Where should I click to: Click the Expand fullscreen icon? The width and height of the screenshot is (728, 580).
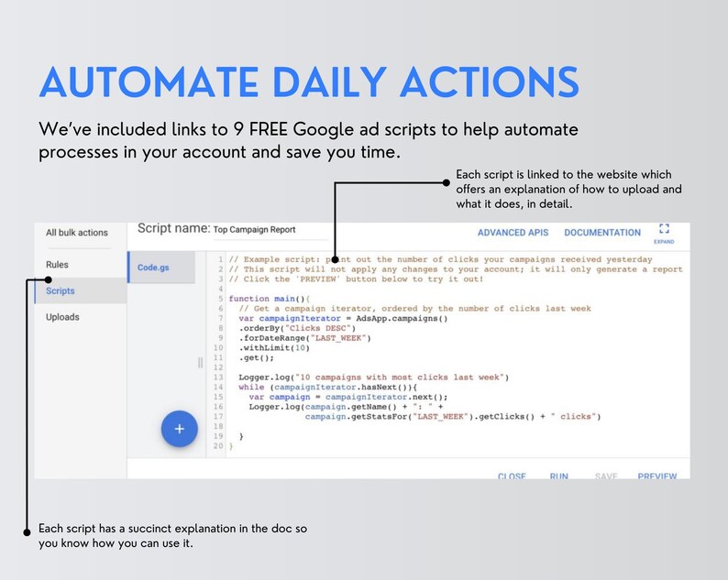tap(664, 228)
